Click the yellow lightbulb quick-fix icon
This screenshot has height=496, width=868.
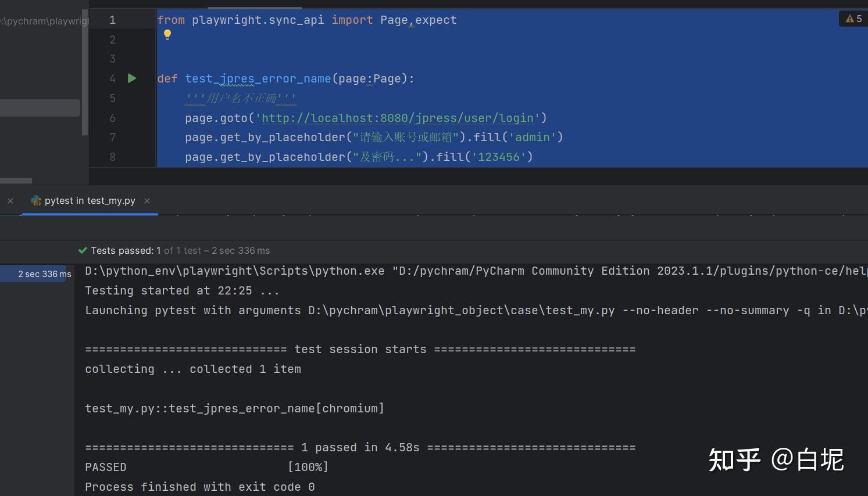click(x=167, y=34)
